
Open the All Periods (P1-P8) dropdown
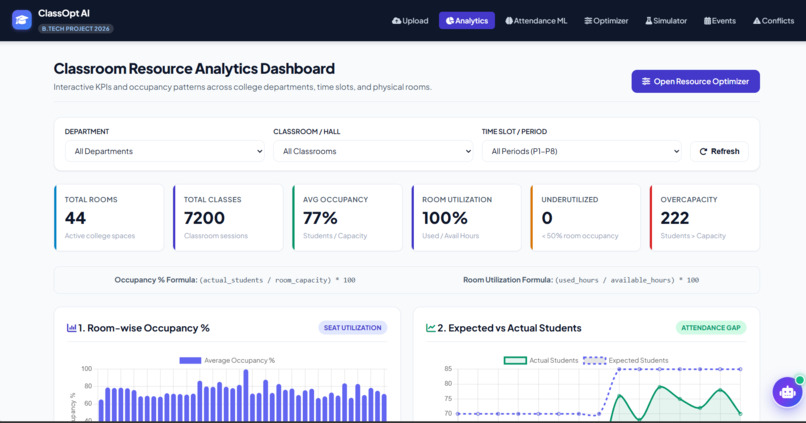(x=581, y=151)
